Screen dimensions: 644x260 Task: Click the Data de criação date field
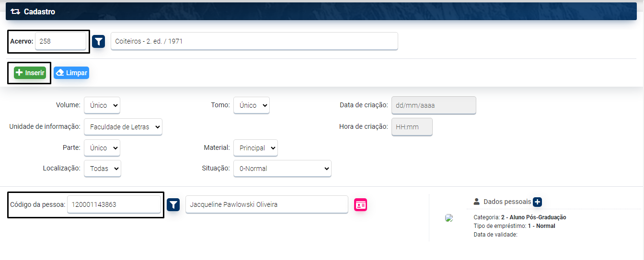coord(434,105)
